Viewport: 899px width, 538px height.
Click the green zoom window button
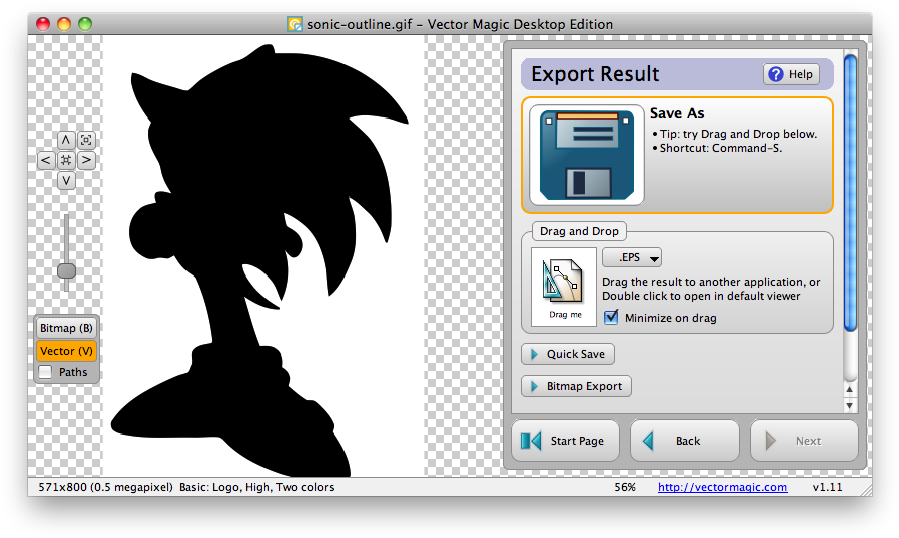[x=85, y=24]
